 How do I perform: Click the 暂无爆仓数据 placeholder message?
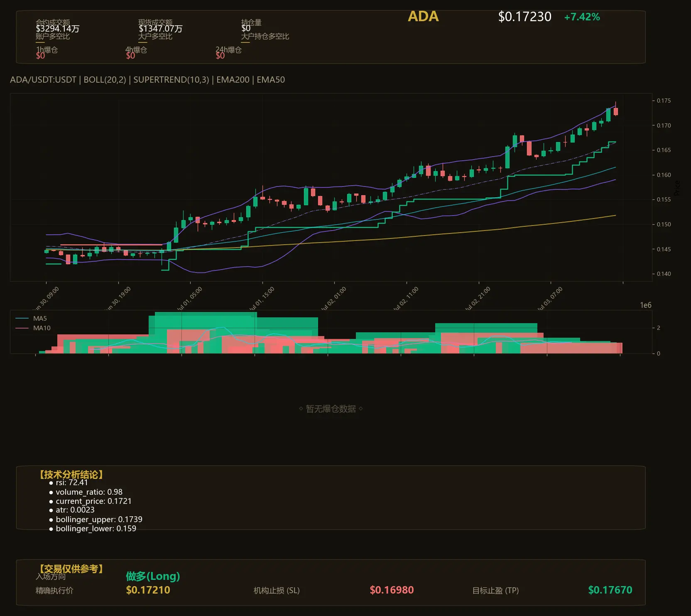[x=331, y=409]
